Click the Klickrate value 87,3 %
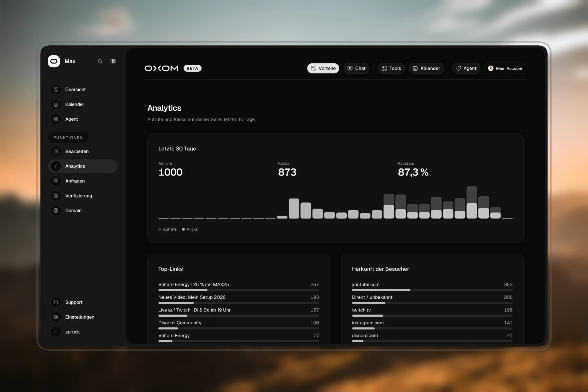The height and width of the screenshot is (392, 588). 413,172
